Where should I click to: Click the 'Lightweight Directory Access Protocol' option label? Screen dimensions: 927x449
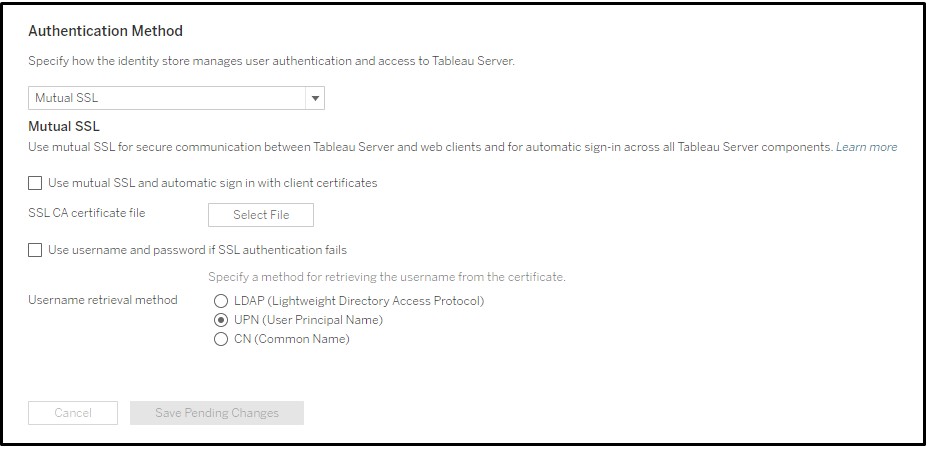359,301
